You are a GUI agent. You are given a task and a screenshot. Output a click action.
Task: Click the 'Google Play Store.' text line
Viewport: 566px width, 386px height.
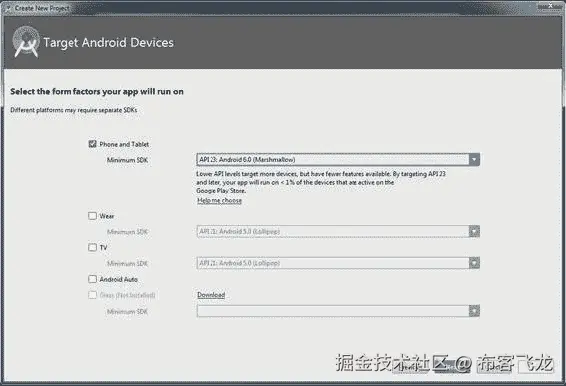click(221, 191)
